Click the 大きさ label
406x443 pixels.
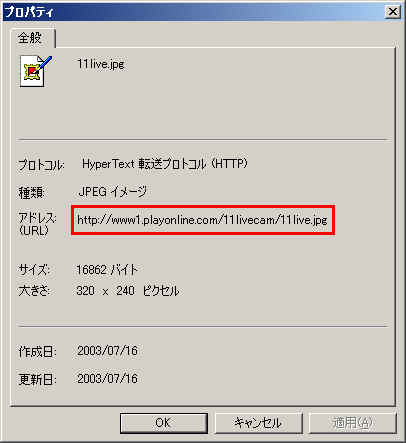click(34, 291)
